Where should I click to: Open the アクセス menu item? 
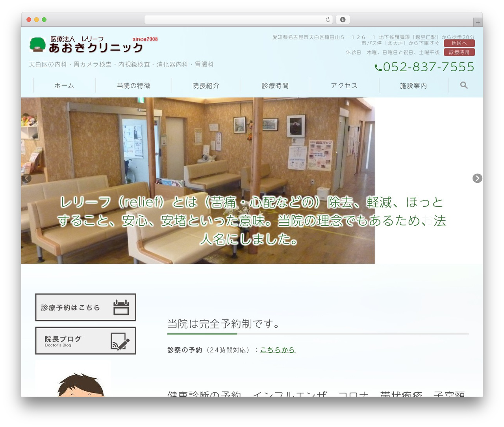click(x=344, y=85)
